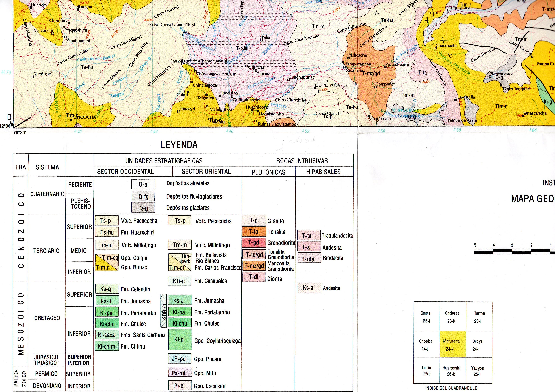Click the 76°30' longitude label
Image resolution: width=555 pixels, height=392 pixels.
click(x=20, y=133)
